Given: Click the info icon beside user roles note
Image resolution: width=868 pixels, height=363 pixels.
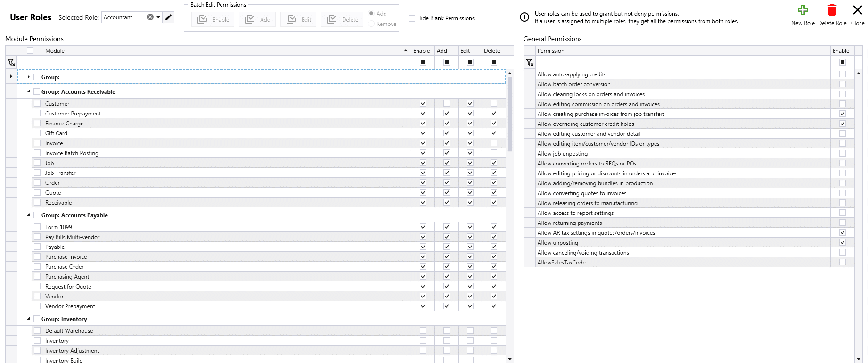Looking at the screenshot, I should 524,17.
